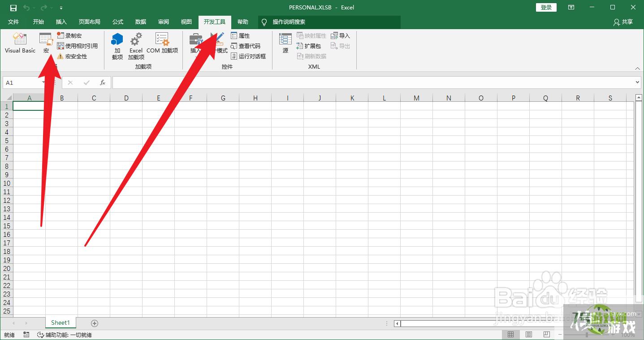Open Customize Quick Access Toolbar dropdown

click(61, 8)
